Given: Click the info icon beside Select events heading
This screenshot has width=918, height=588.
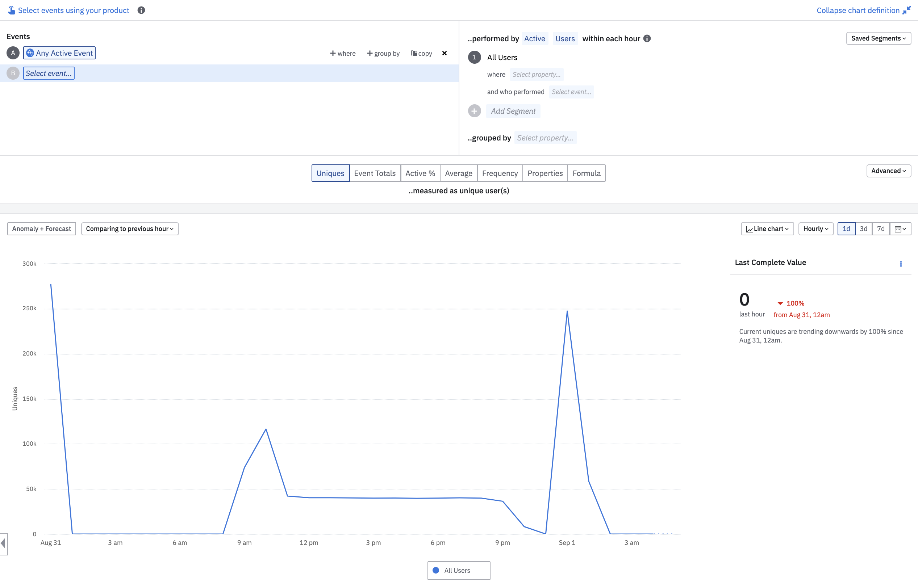Looking at the screenshot, I should pos(141,10).
